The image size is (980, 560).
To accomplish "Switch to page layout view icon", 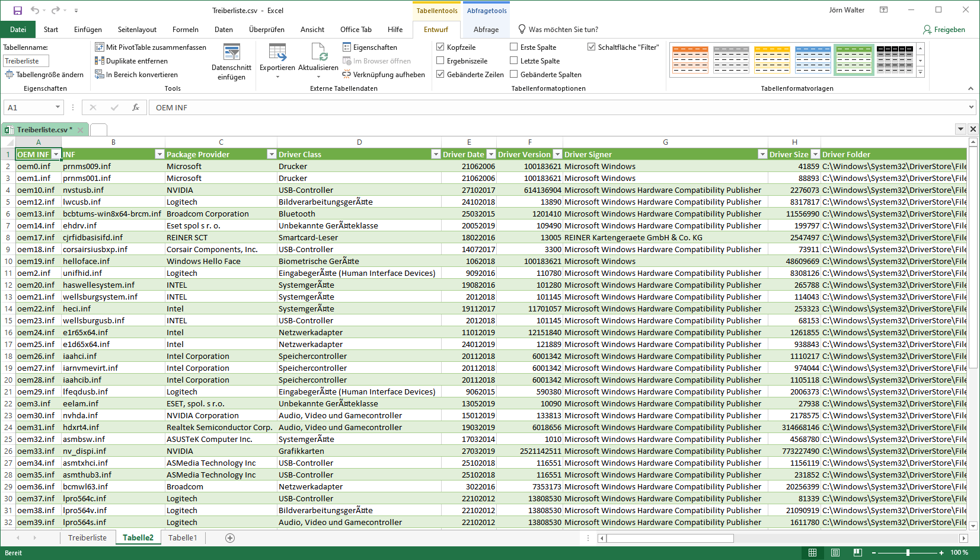I will [x=835, y=553].
